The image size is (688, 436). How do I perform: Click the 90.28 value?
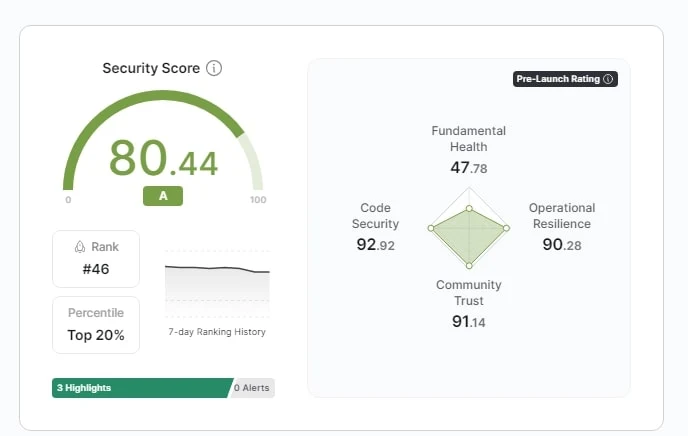coord(562,244)
